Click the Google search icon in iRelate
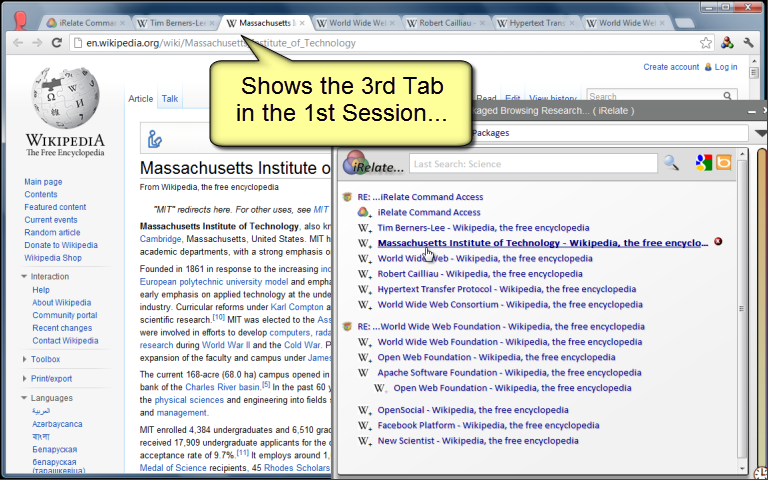This screenshot has height=480, width=768. (x=703, y=163)
